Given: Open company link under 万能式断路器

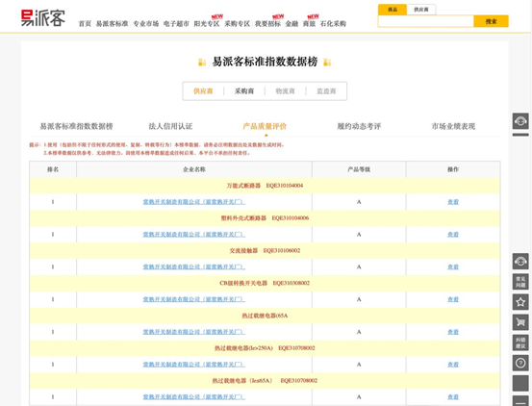Looking at the screenshot, I should pyautogui.click(x=194, y=202).
